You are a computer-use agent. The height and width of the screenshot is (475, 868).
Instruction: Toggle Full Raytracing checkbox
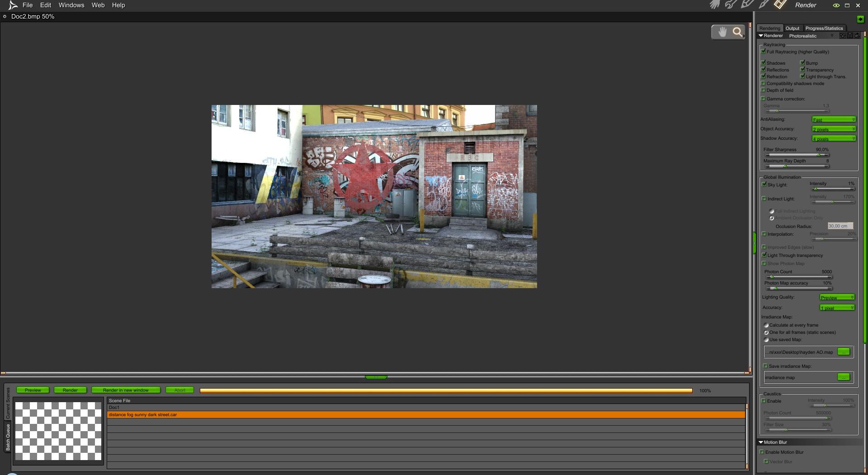(764, 52)
